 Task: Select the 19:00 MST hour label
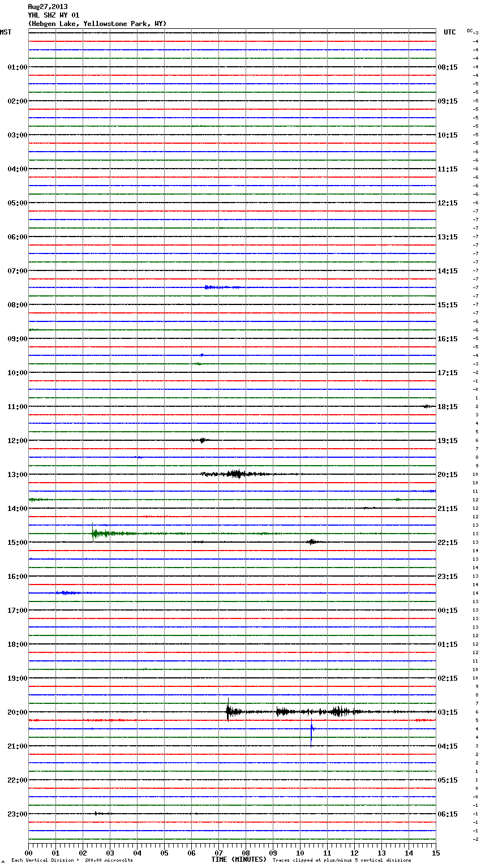tap(17, 678)
